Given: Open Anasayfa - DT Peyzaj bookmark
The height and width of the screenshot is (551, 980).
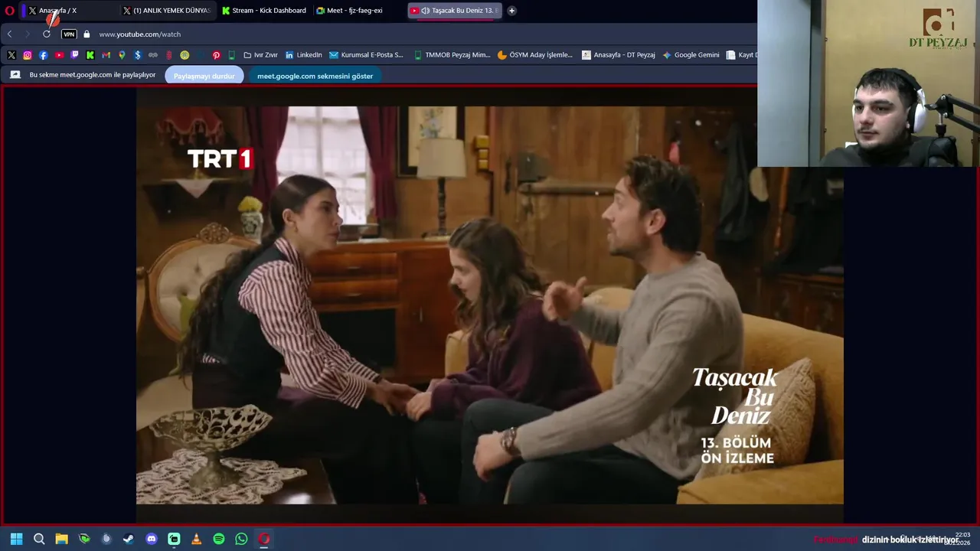Looking at the screenshot, I should 619,55.
